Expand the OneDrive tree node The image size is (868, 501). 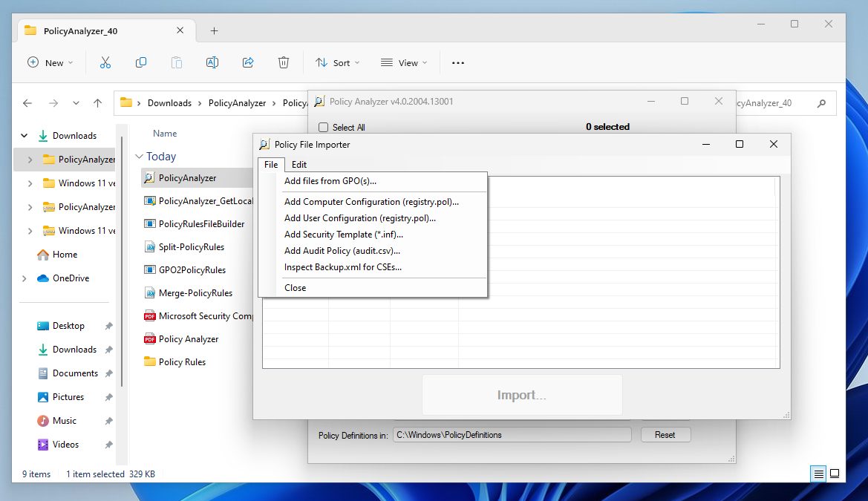pyautogui.click(x=25, y=278)
